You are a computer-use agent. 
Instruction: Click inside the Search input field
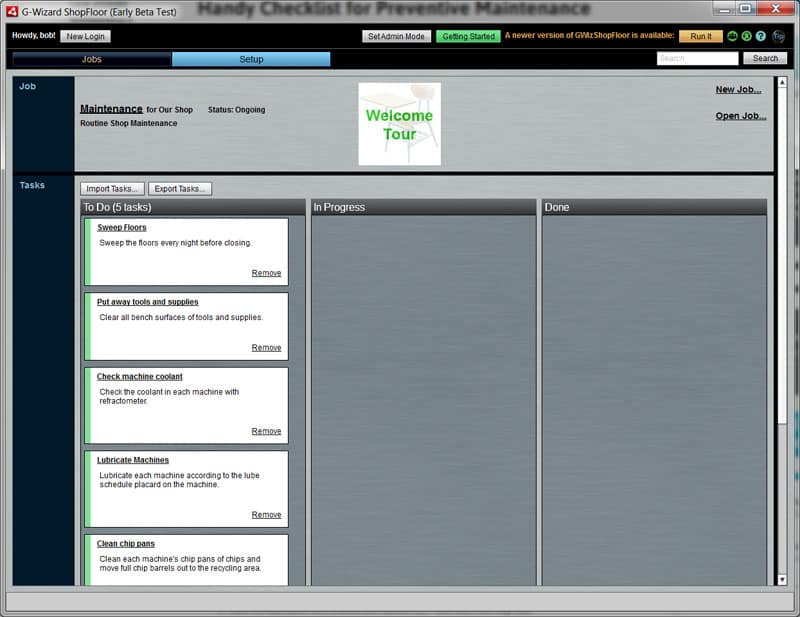pos(697,58)
